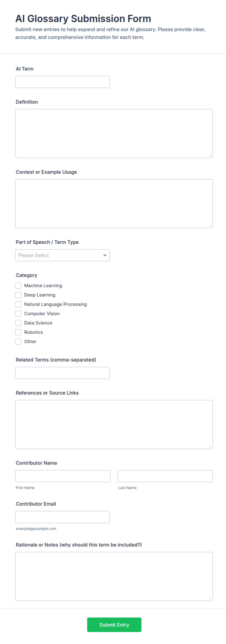Click the AI Term input field
The height and width of the screenshot is (644, 226).
pyautogui.click(x=62, y=82)
